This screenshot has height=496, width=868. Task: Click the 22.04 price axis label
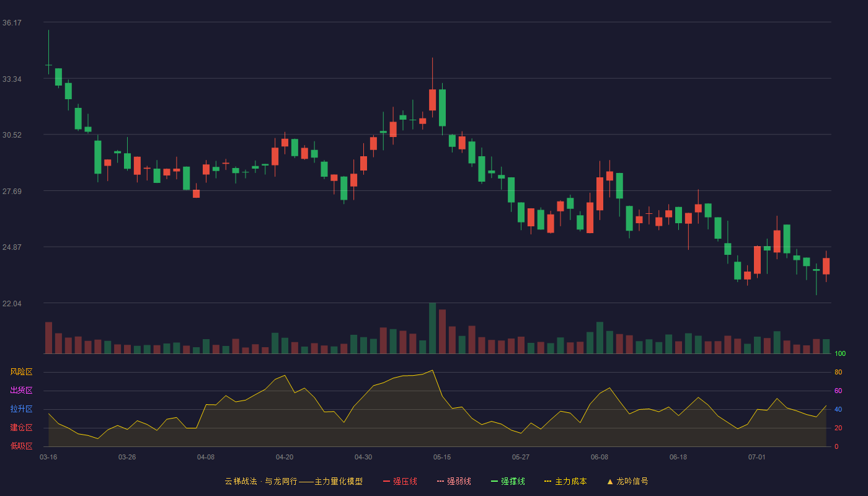(12, 304)
